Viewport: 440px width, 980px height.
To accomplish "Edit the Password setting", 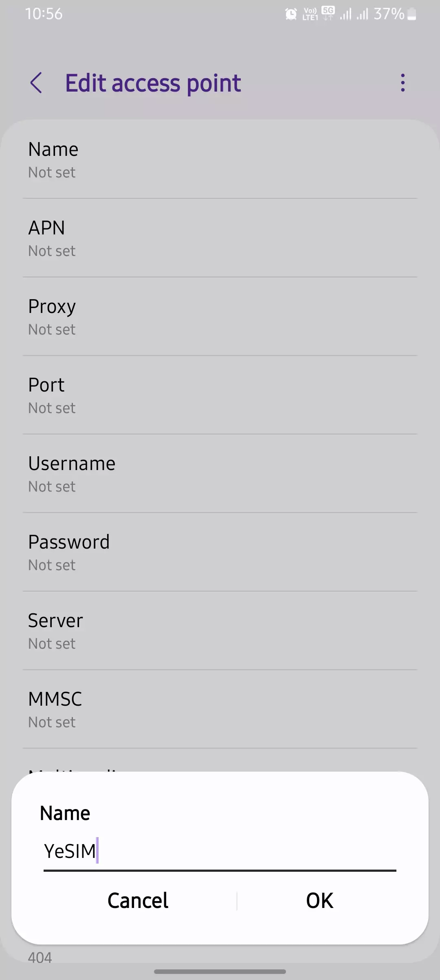I will point(220,553).
